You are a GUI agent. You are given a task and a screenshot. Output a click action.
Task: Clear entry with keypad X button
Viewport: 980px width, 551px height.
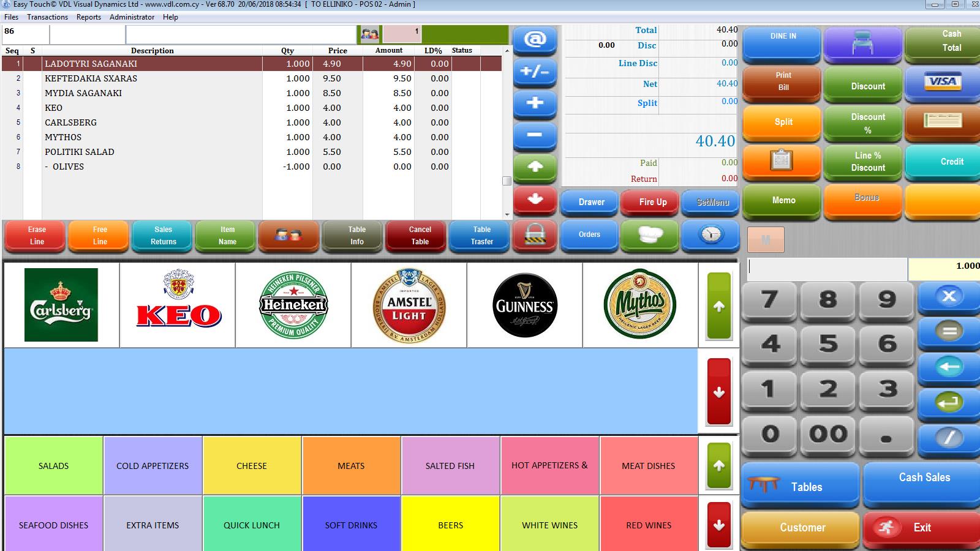pos(949,297)
